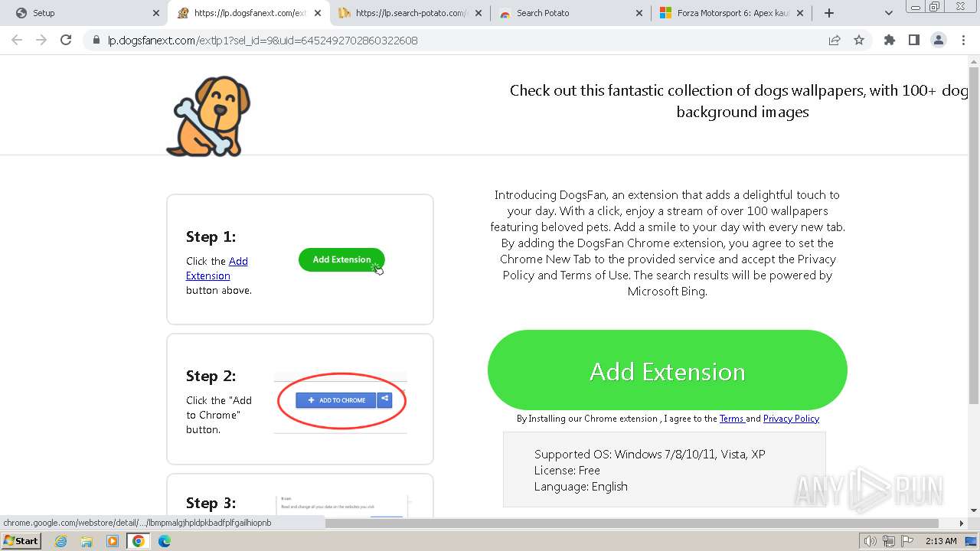This screenshot has height=551, width=980.
Task: Click the Step 3 heading
Action: [211, 503]
